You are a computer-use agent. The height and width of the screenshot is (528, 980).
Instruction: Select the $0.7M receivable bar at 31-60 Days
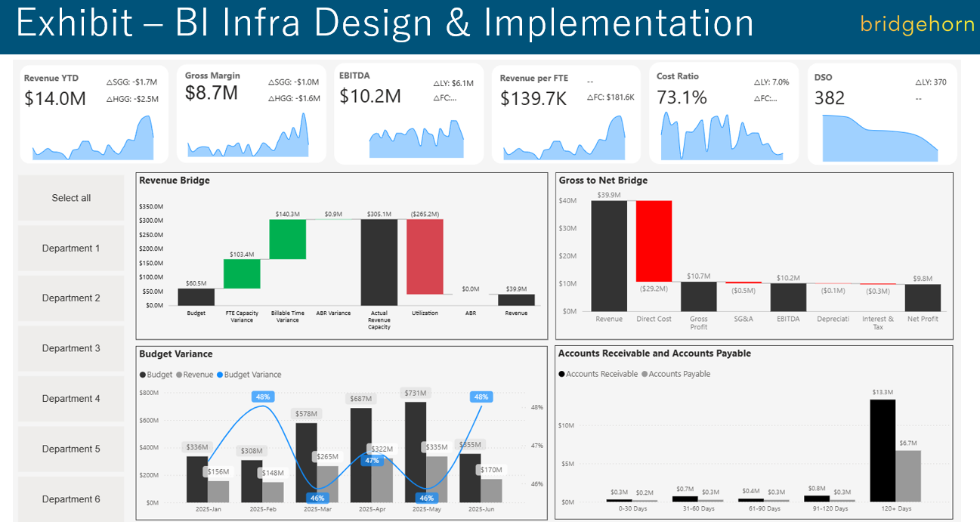click(x=685, y=499)
